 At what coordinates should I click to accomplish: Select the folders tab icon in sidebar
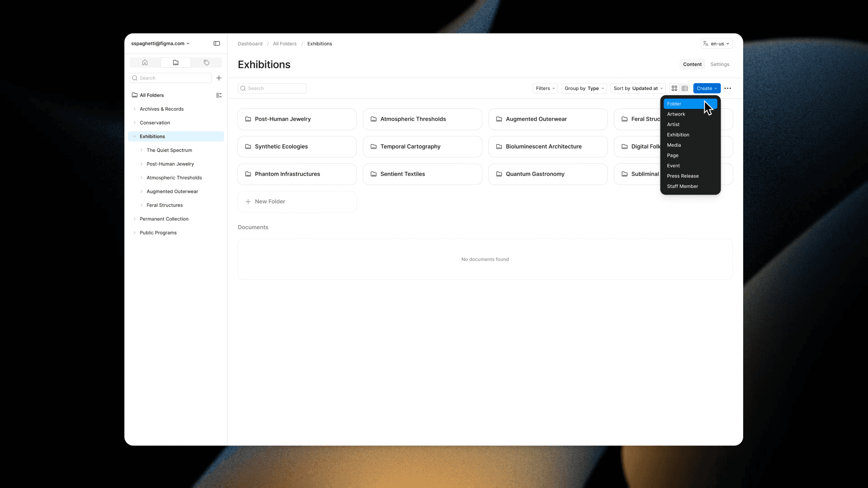point(175,62)
